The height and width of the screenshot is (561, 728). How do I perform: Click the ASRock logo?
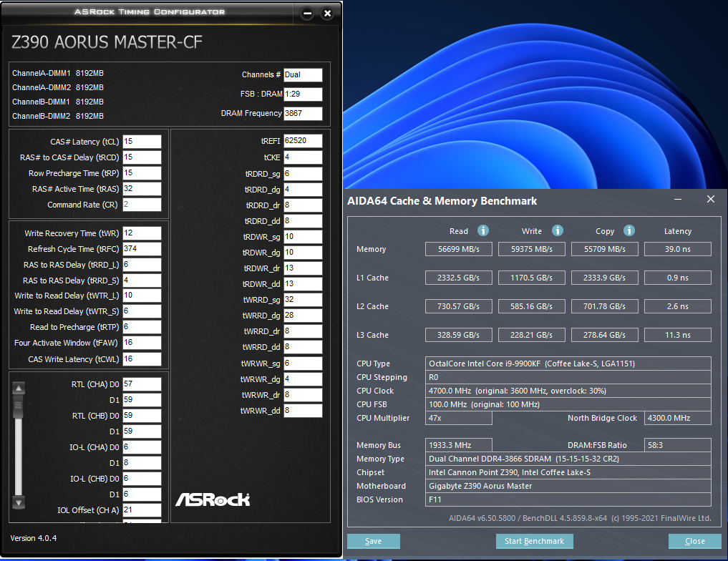click(213, 499)
